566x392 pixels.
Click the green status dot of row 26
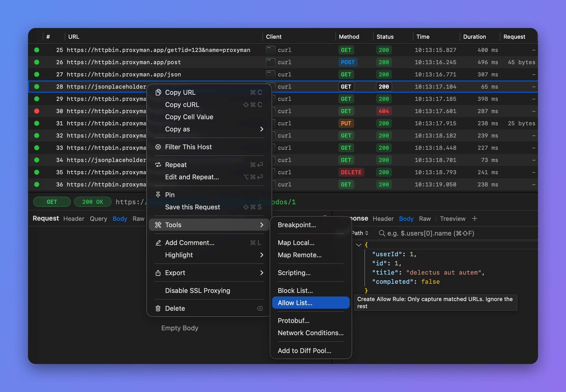37,62
